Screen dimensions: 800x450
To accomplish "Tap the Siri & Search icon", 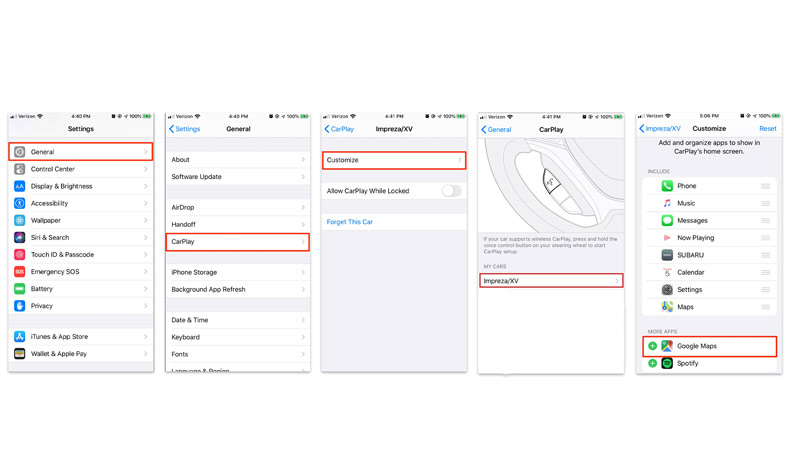I will pos(19,237).
